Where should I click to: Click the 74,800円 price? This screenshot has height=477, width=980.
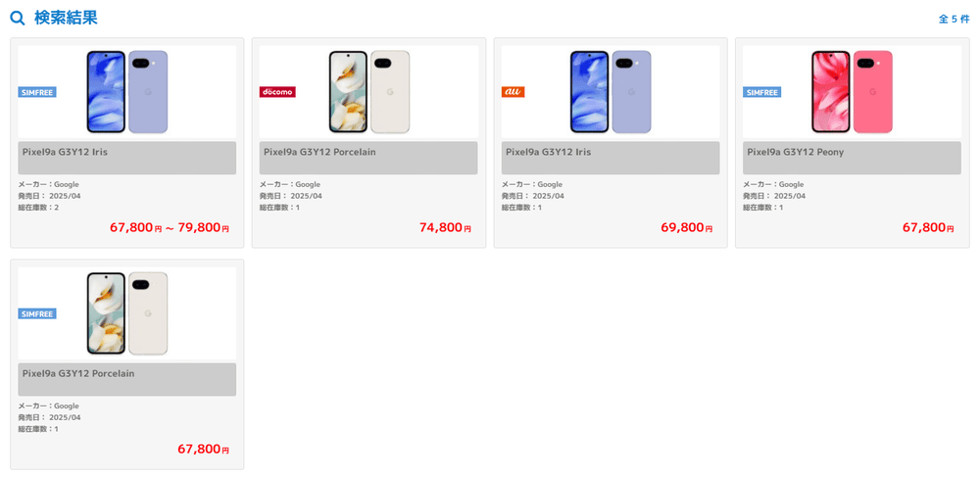tap(445, 228)
